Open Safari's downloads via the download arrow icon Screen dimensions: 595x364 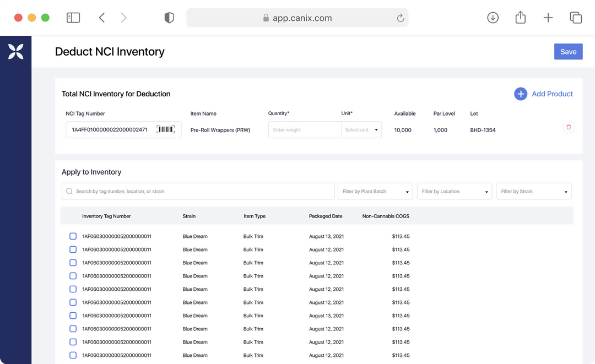click(x=493, y=17)
